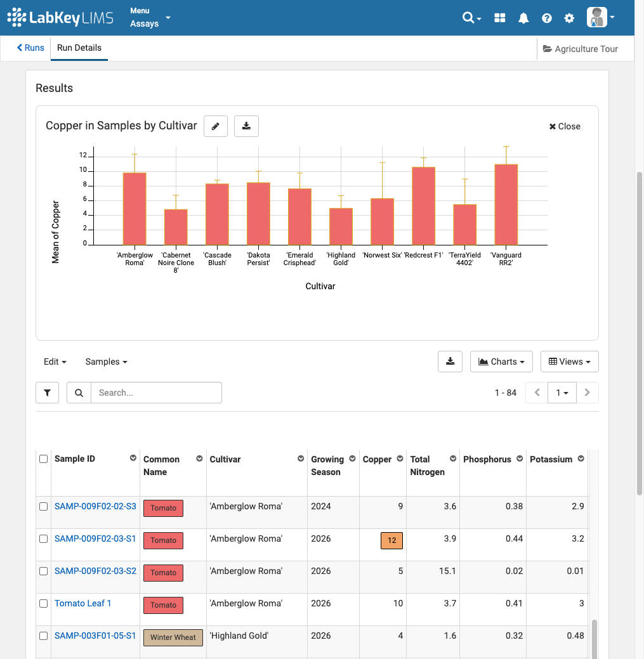Open the page number dropdown
Image resolution: width=644 pixels, height=659 pixels.
pos(562,393)
